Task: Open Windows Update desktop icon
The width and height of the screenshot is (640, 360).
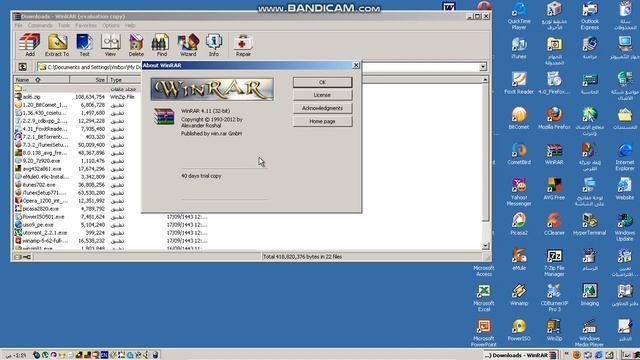Action: pos(624,227)
